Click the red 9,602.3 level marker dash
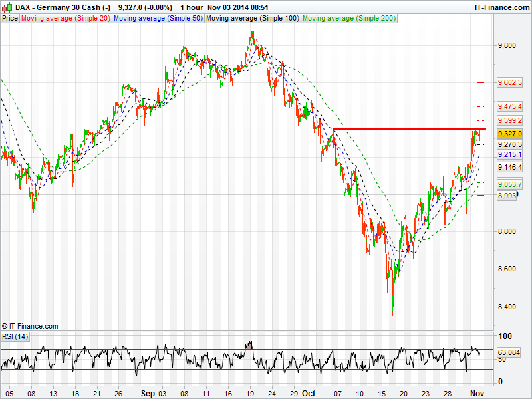Screen dimensions: 532x399 click(x=480, y=82)
